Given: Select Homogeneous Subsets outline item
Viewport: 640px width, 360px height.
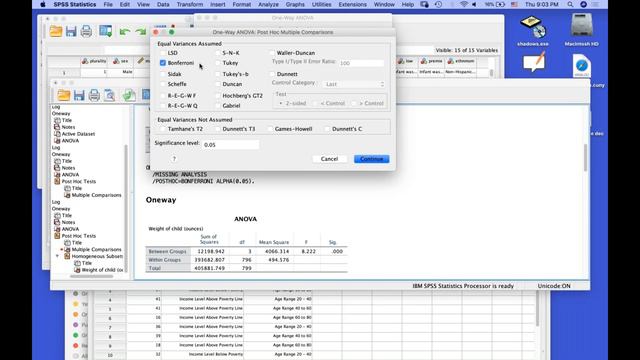Looking at the screenshot, I should coord(97,256).
